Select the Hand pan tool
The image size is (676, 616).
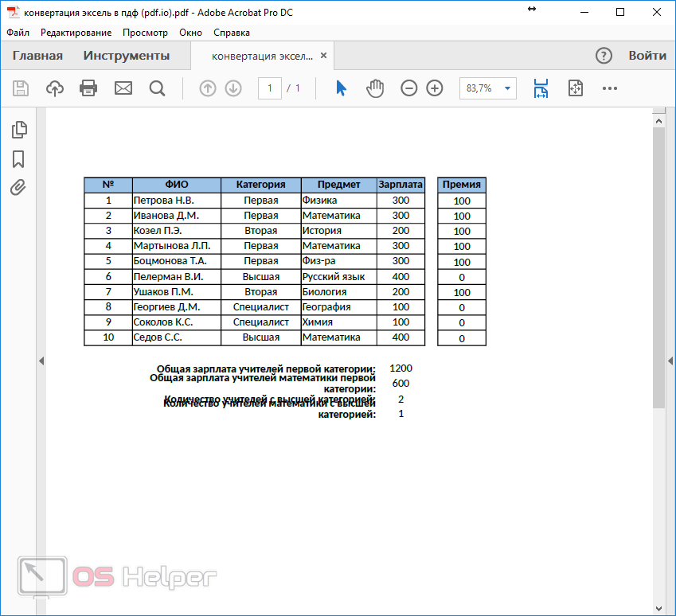pyautogui.click(x=375, y=88)
